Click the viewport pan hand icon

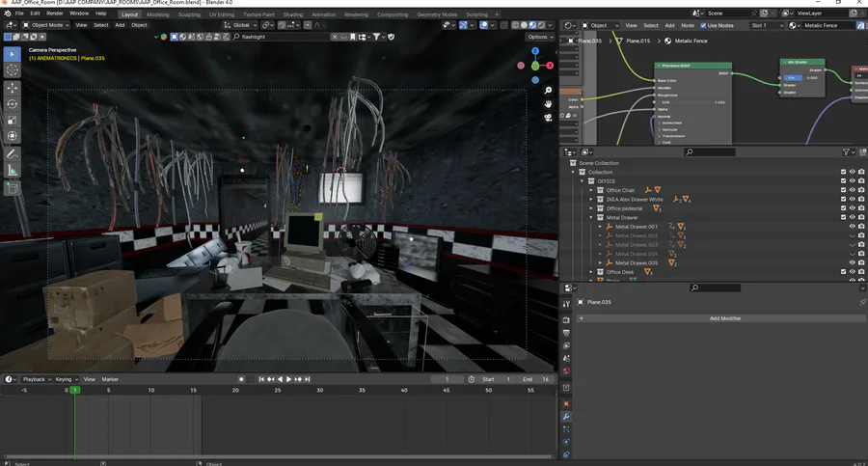548,103
